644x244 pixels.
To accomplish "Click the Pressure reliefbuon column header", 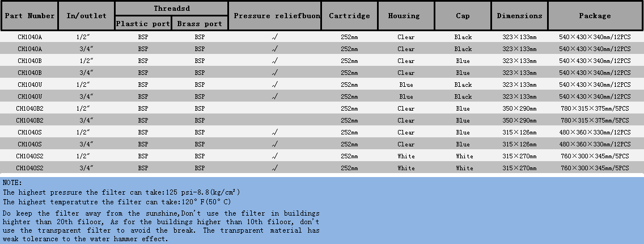I will (x=275, y=16).
